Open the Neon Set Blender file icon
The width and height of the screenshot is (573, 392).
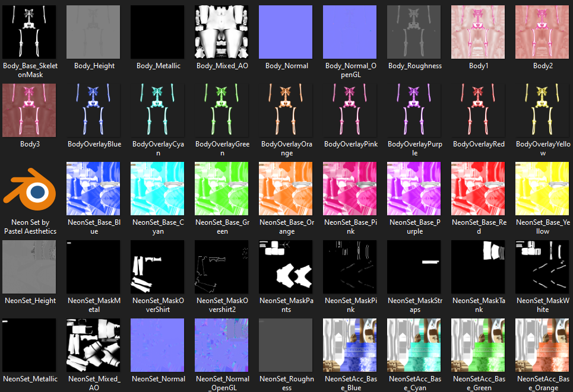pyautogui.click(x=29, y=189)
